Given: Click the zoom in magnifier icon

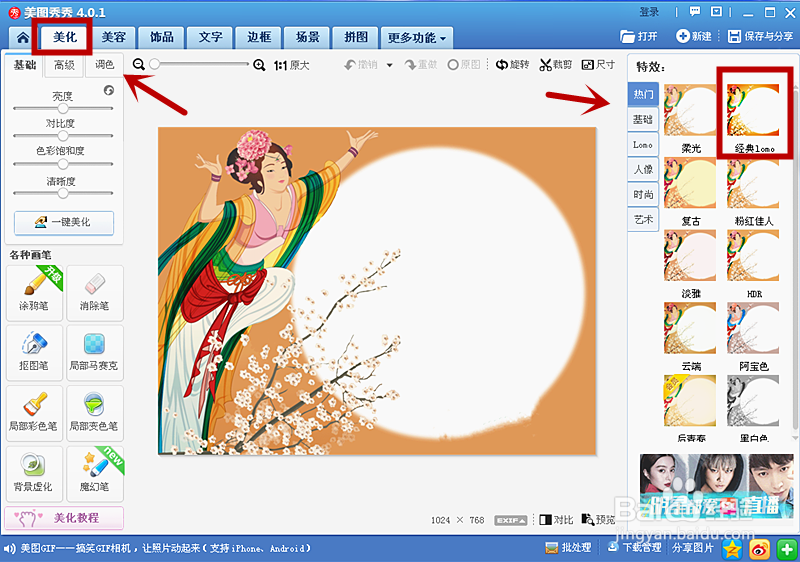Looking at the screenshot, I should [259, 65].
